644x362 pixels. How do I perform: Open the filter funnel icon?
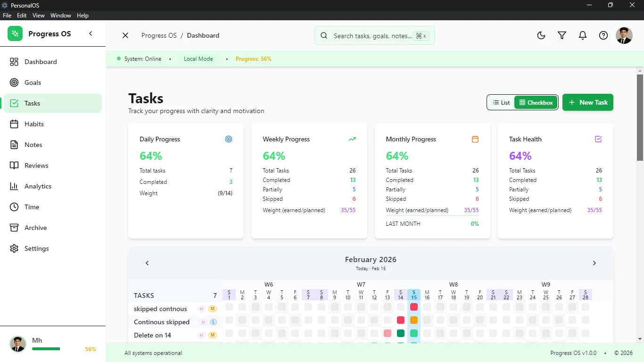coord(562,35)
